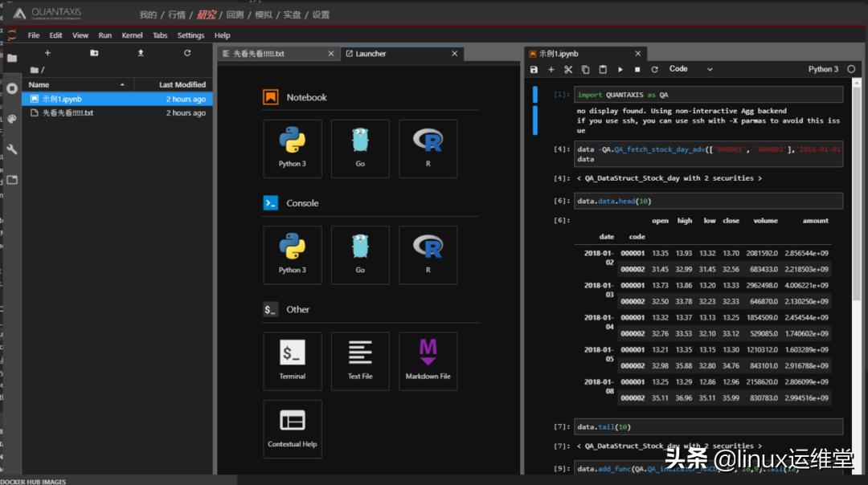
Task: Click the kernel status circle indicator
Action: click(851, 69)
